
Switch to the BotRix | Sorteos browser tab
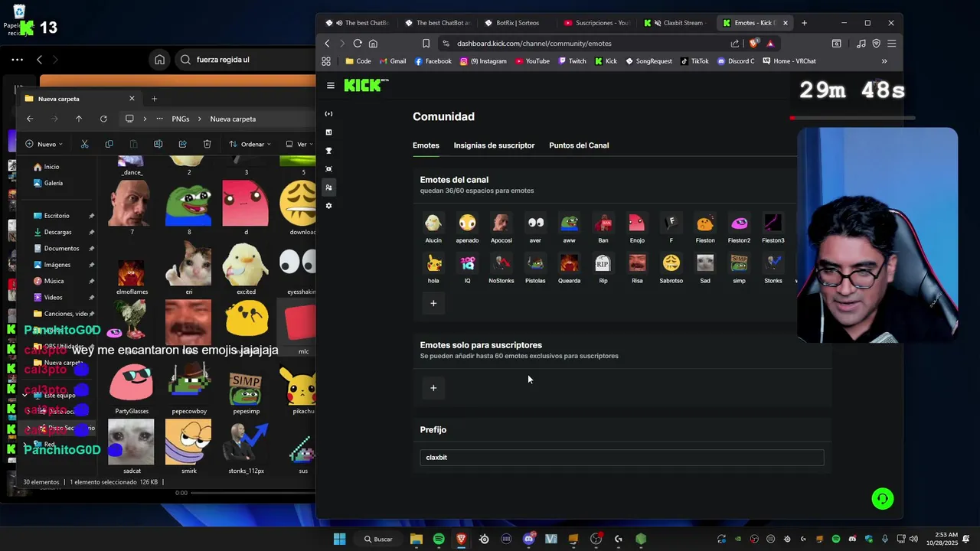tap(517, 23)
